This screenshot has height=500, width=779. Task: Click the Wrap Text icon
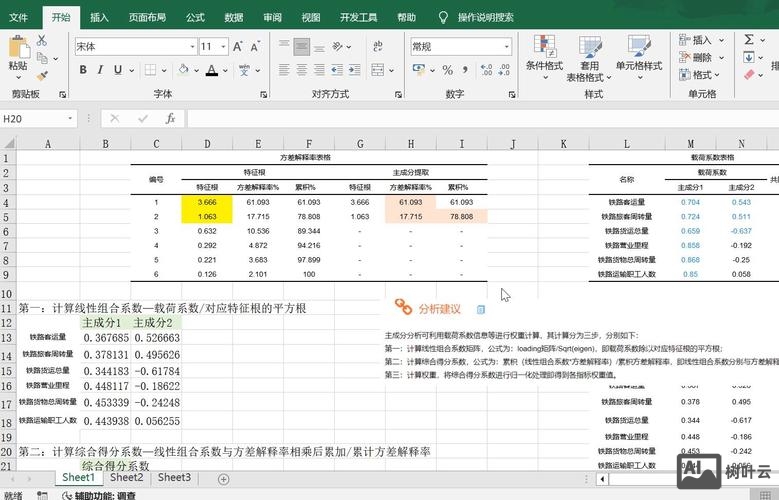[x=378, y=47]
